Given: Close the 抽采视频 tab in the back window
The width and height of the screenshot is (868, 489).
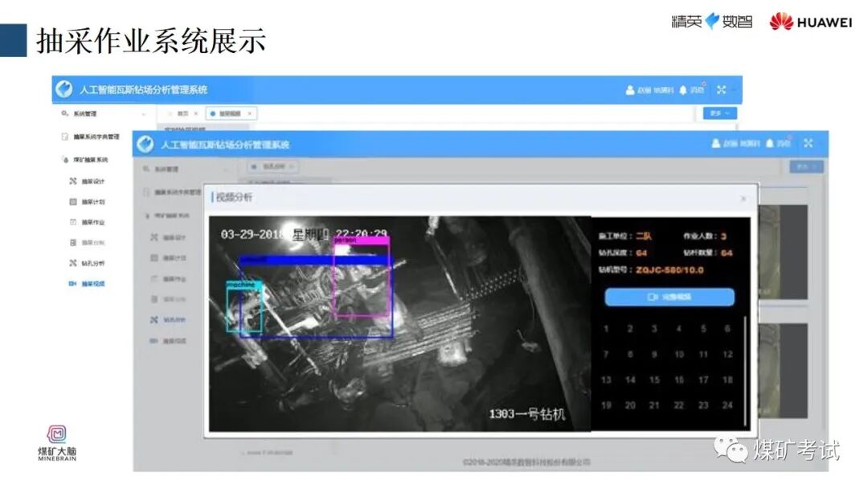Looking at the screenshot, I should pyautogui.click(x=250, y=113).
